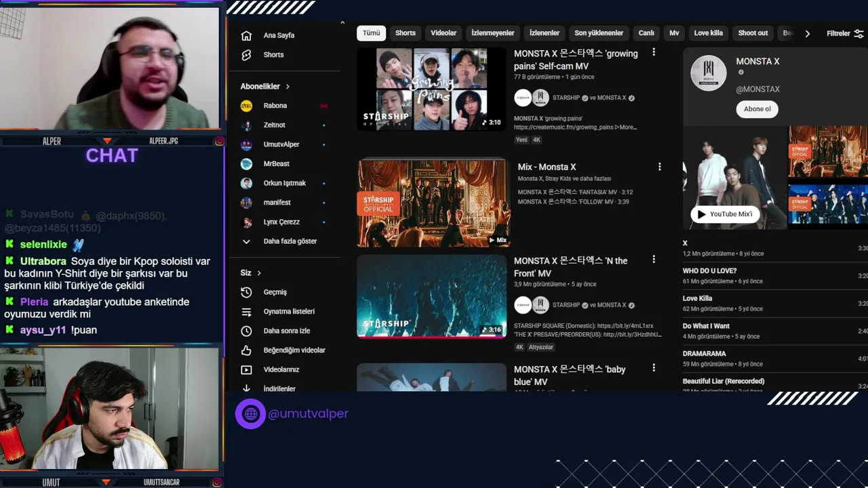Select the Tümü filter chip

pyautogui.click(x=372, y=33)
